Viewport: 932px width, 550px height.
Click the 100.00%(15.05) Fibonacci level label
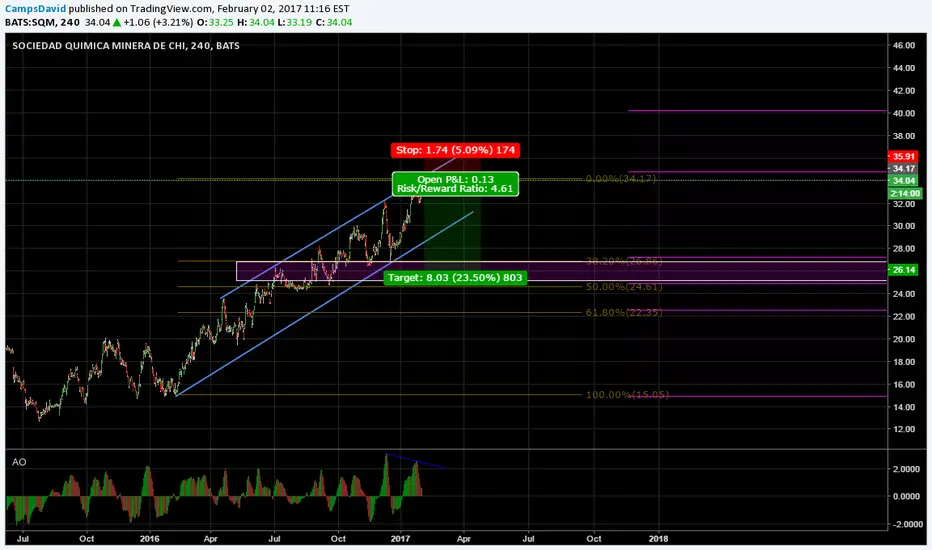point(627,395)
